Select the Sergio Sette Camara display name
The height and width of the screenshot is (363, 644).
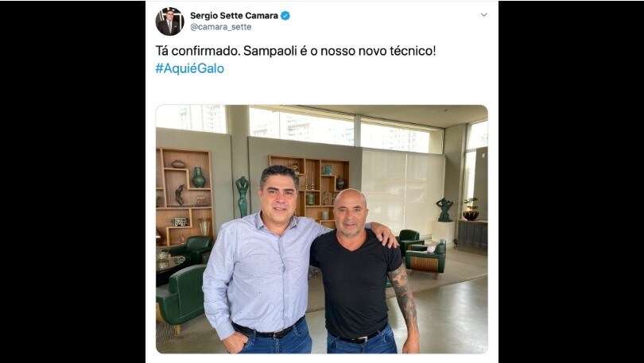point(234,16)
